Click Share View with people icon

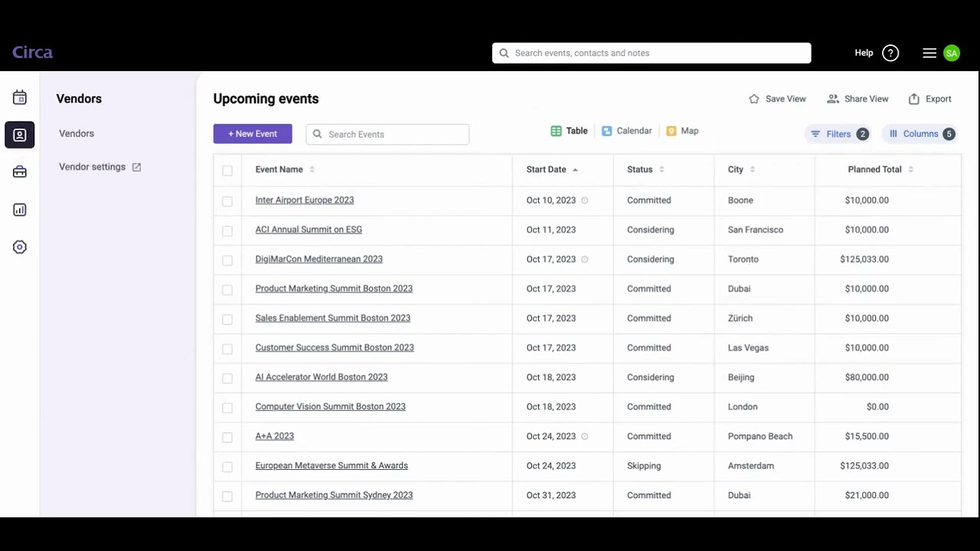click(857, 99)
